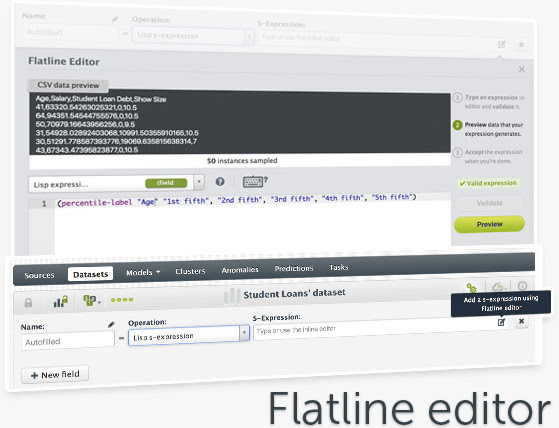Open the Tasks tab
Screen dimensions: 559x428
(338, 267)
